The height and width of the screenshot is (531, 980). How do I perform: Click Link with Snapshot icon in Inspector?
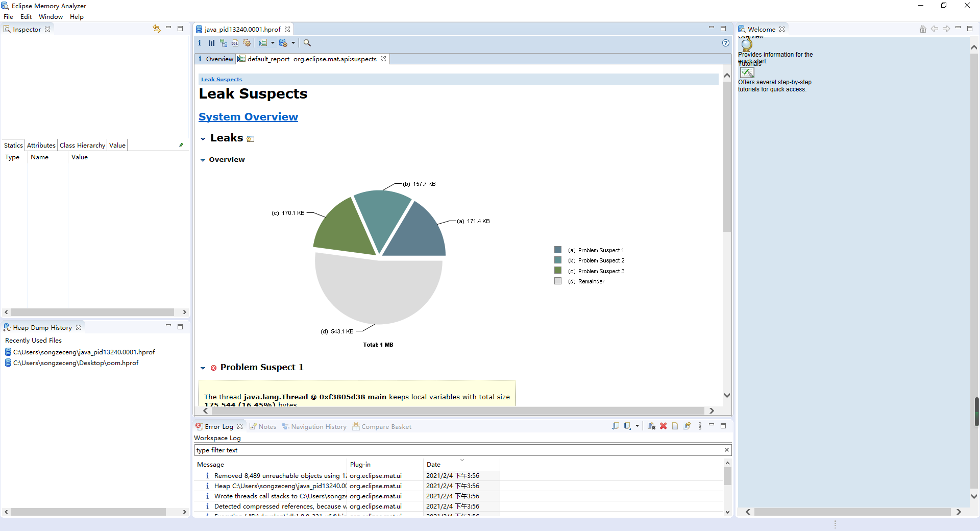click(156, 29)
